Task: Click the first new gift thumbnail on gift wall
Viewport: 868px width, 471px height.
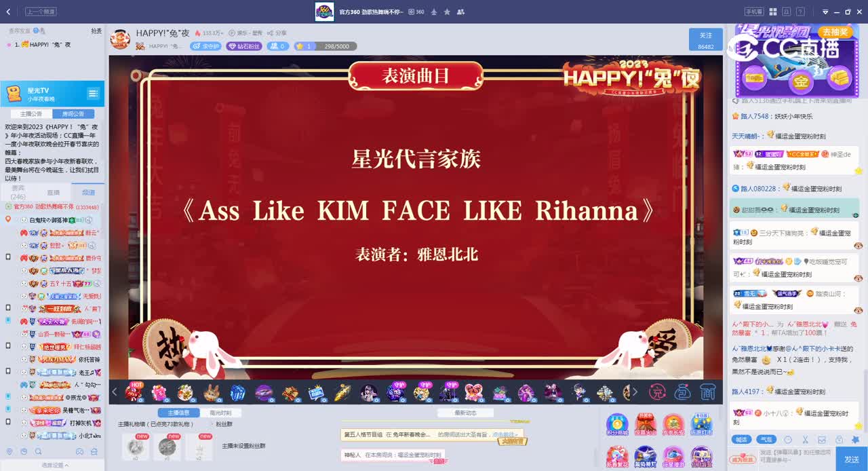Action: pyautogui.click(x=136, y=447)
